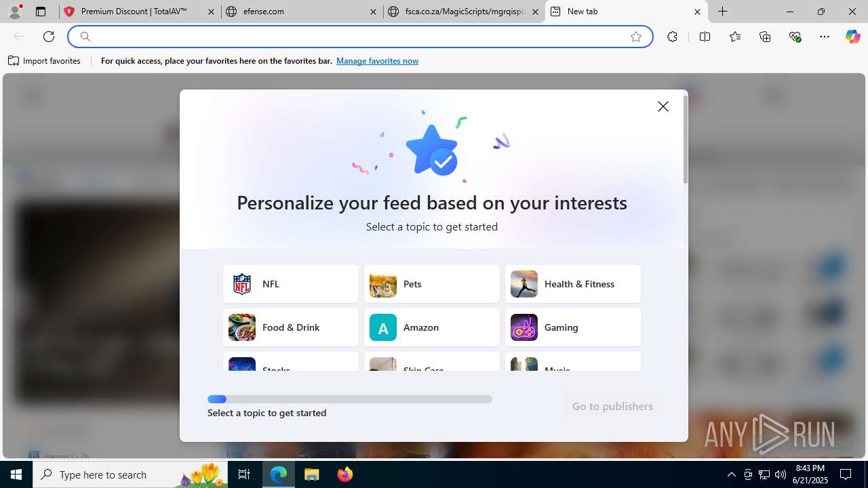Click the site info search icon in address bar

point(85,37)
